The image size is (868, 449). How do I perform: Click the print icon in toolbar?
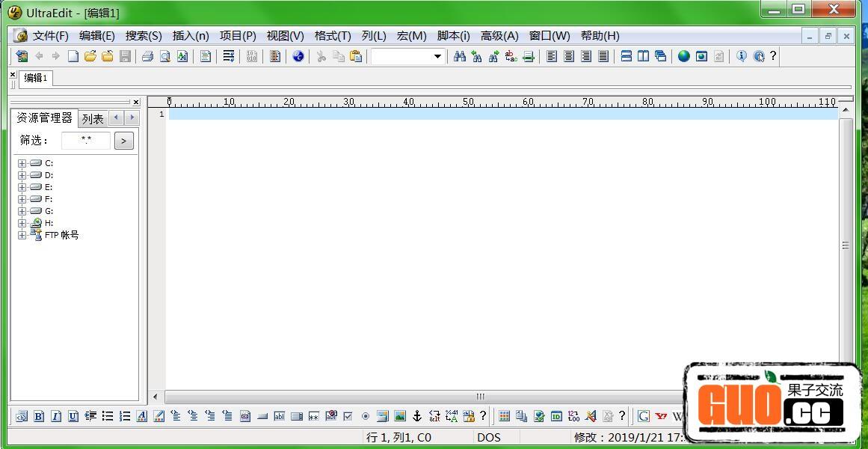(147, 56)
